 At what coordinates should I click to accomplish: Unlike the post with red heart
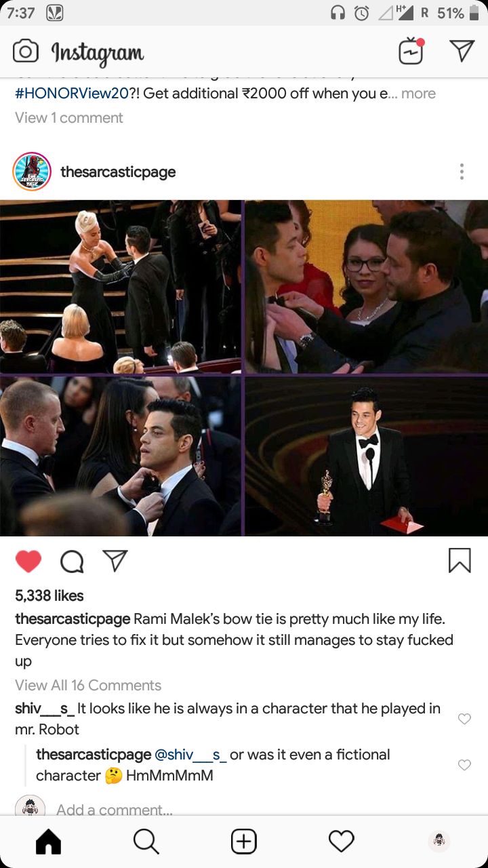point(28,561)
